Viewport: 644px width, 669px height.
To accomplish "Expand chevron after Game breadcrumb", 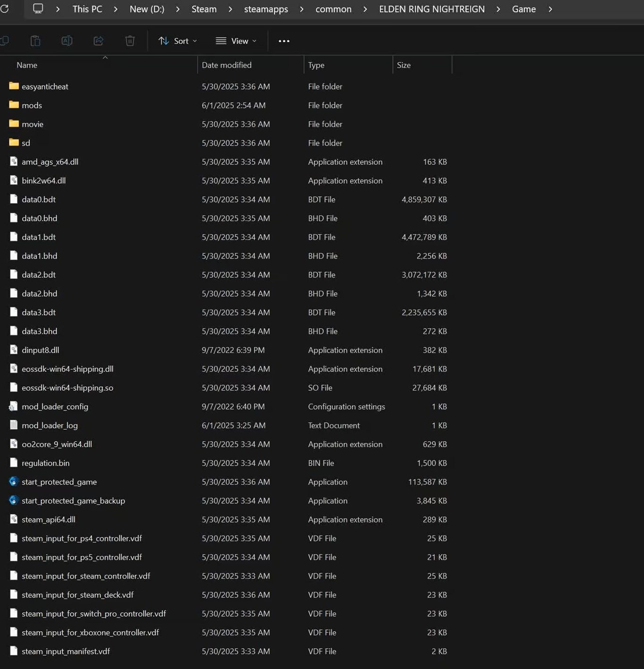I will coord(550,9).
